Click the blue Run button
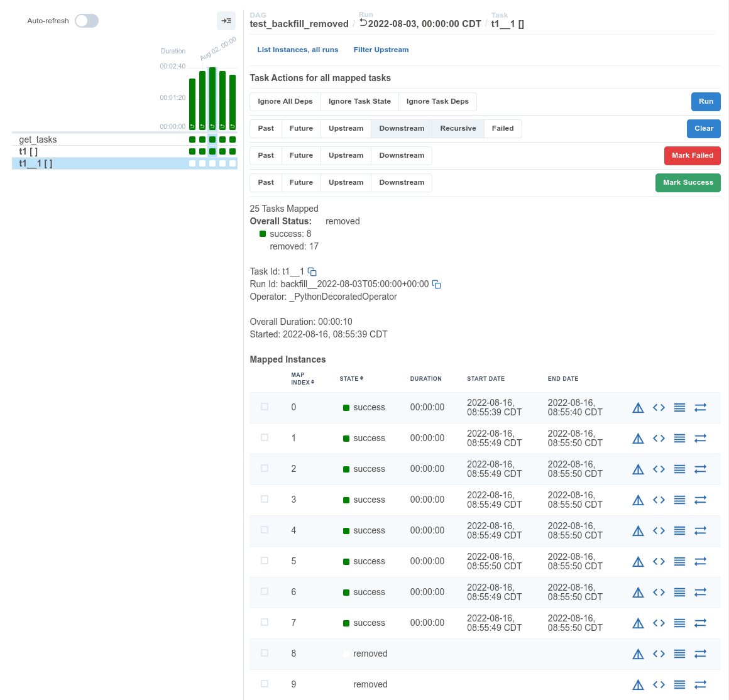The image size is (729, 700). tap(706, 101)
